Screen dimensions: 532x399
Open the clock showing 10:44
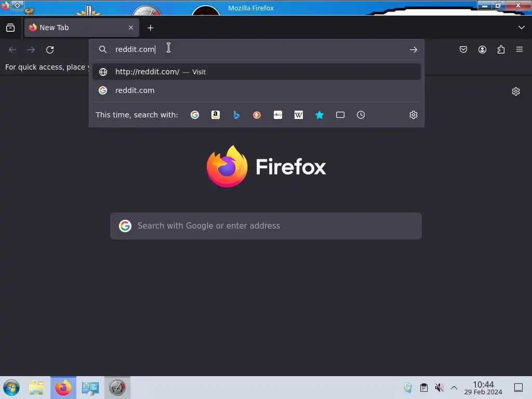[483, 388]
